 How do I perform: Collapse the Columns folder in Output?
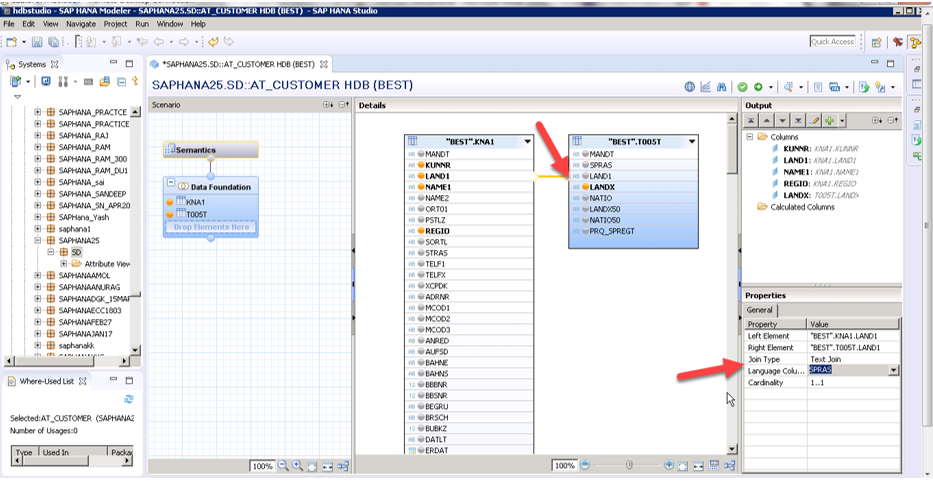pyautogui.click(x=750, y=137)
